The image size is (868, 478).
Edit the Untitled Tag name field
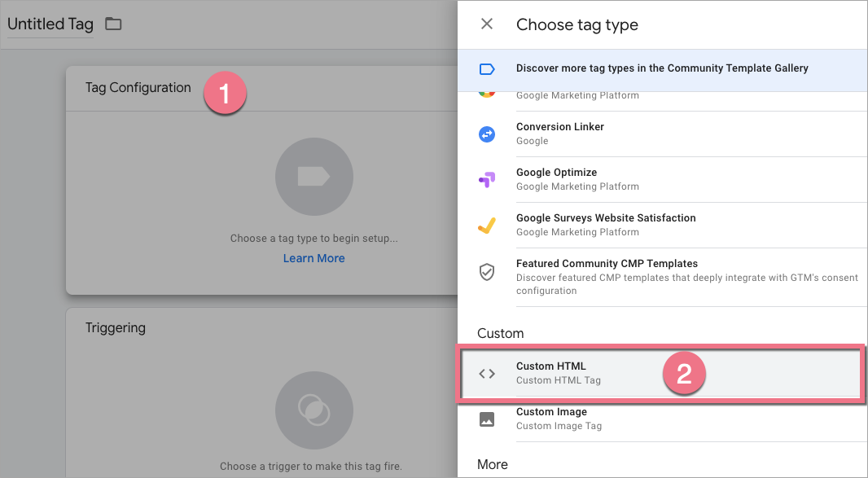pyautogui.click(x=50, y=24)
